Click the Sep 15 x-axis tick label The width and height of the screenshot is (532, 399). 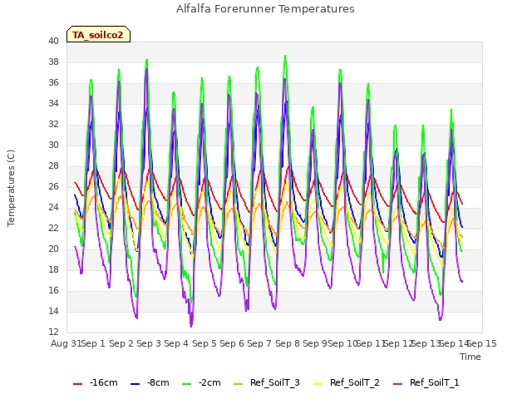482,343
